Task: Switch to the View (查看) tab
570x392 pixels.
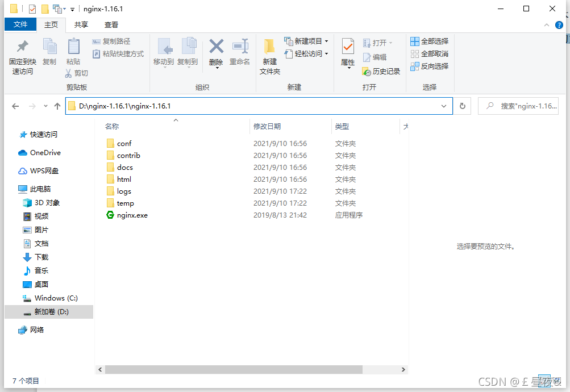Action: pyautogui.click(x=111, y=24)
